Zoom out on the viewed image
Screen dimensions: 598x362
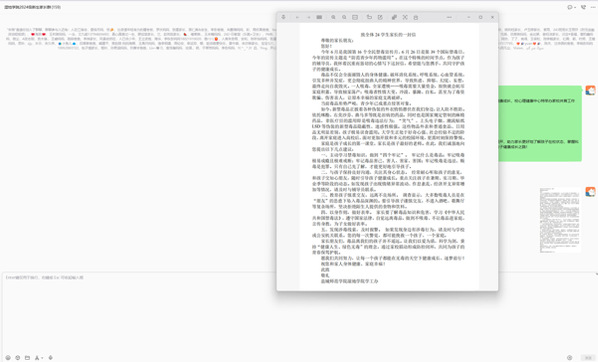(x=344, y=17)
